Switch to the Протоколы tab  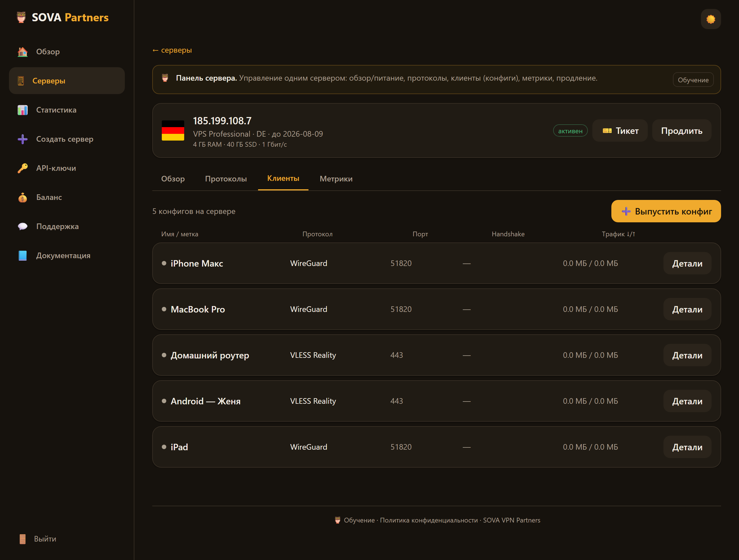226,179
